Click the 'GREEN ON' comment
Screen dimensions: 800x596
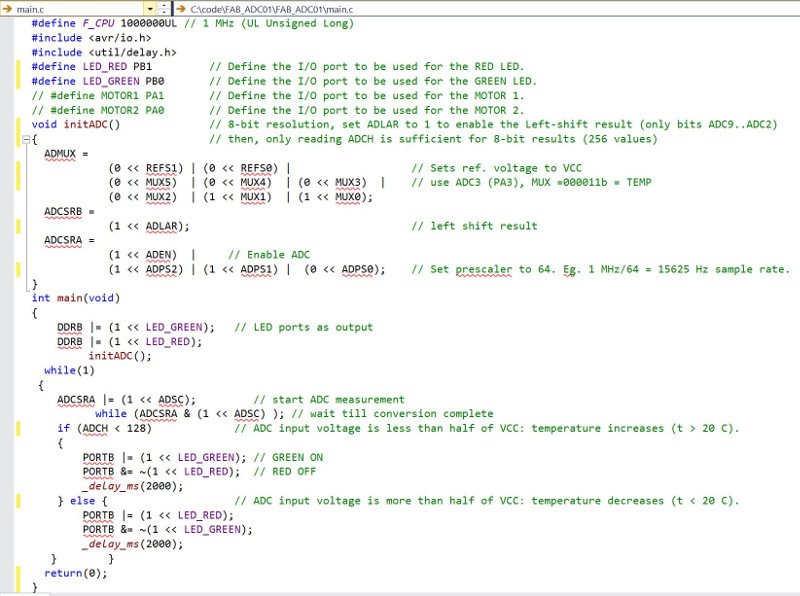click(288, 457)
